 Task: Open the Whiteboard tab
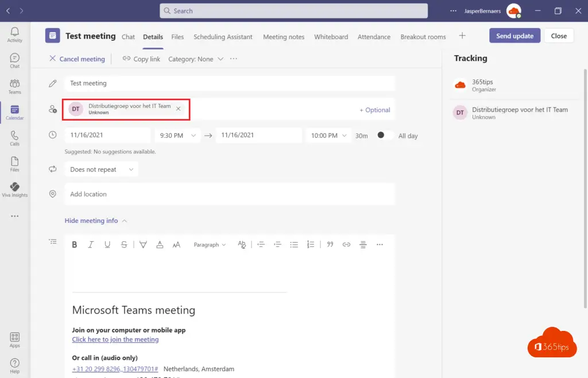pyautogui.click(x=331, y=37)
